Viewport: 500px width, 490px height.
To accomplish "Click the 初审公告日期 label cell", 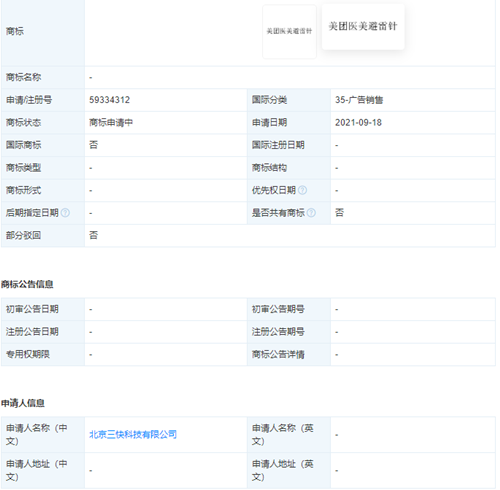I will (x=43, y=309).
